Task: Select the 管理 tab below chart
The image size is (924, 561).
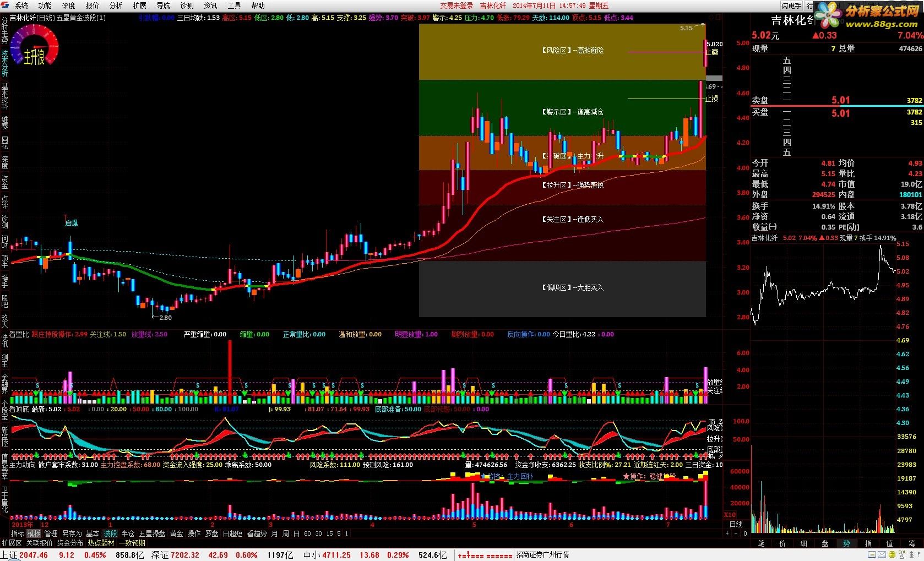Action: click(x=51, y=533)
